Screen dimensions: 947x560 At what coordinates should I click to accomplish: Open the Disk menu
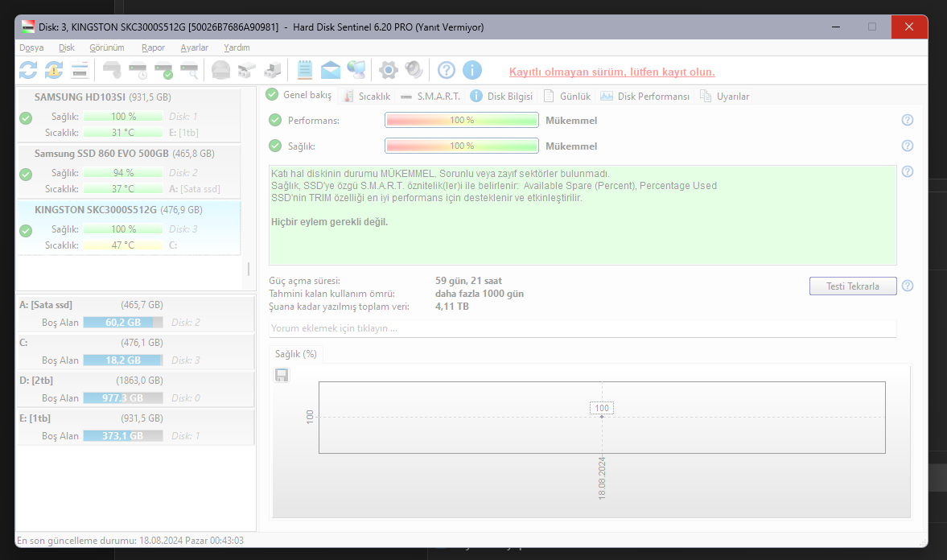pyautogui.click(x=67, y=47)
